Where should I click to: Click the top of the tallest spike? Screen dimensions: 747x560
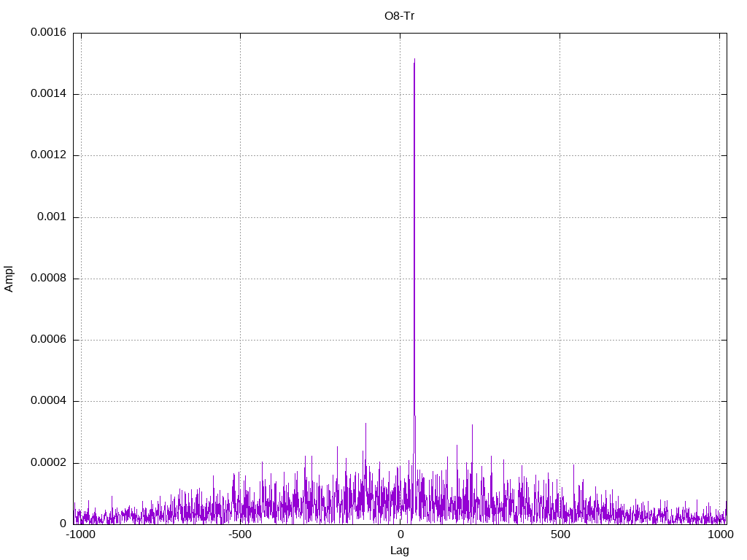coord(414,60)
